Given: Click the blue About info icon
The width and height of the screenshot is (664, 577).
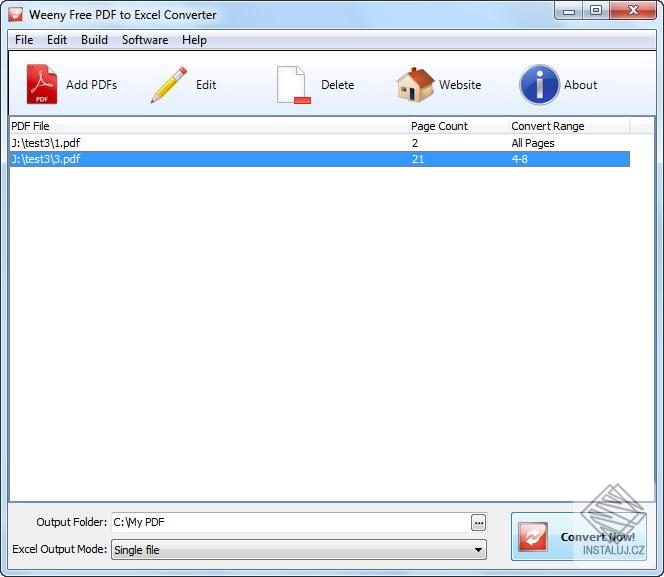Looking at the screenshot, I should [540, 85].
